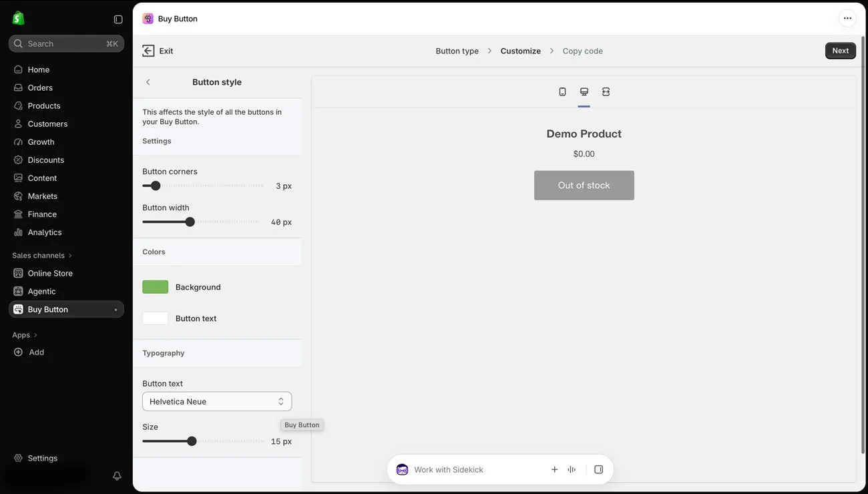Click the Next button
868x494 pixels.
[841, 51]
